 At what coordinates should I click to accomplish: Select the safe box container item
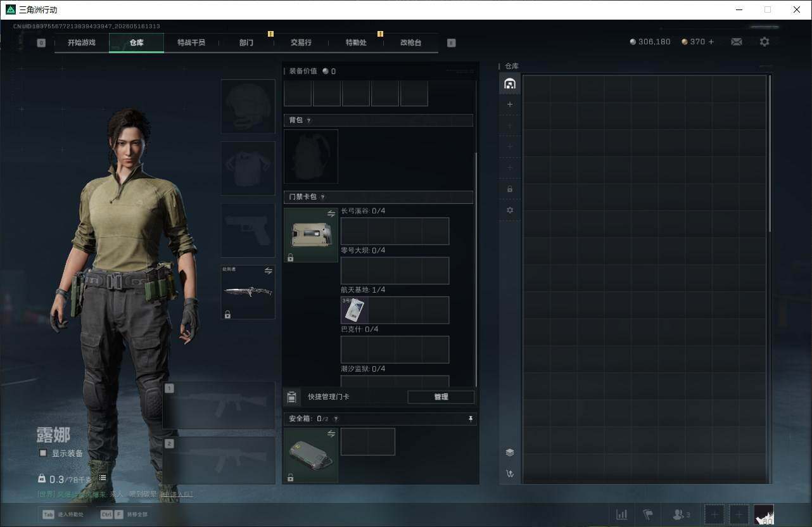(311, 455)
